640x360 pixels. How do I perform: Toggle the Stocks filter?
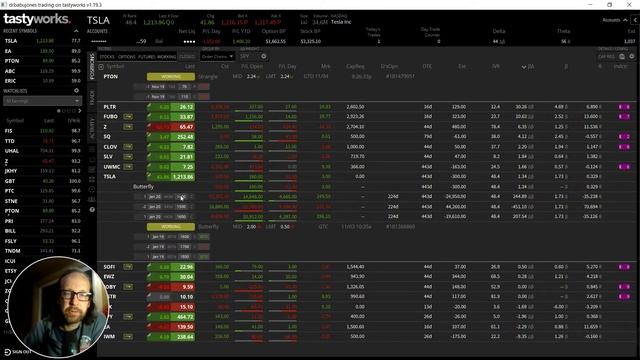107,57
